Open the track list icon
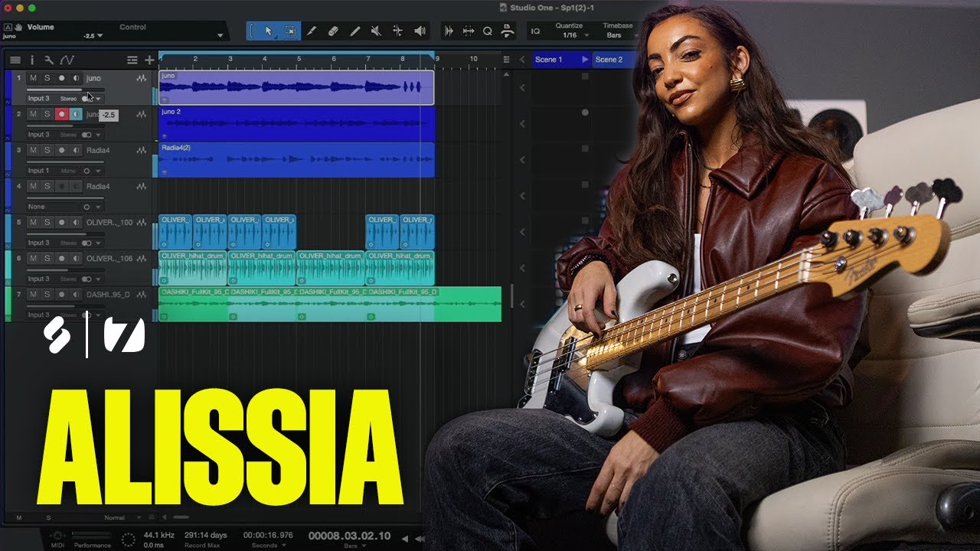980x551 pixels. (x=15, y=60)
